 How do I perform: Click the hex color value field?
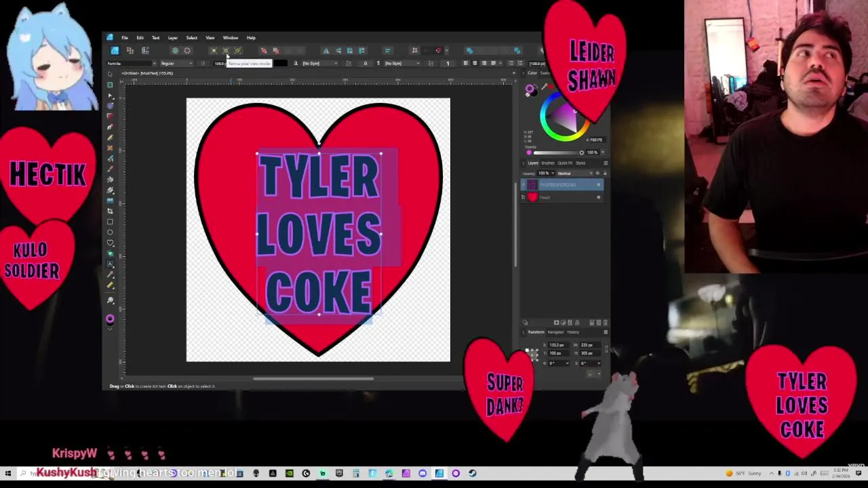tap(597, 140)
